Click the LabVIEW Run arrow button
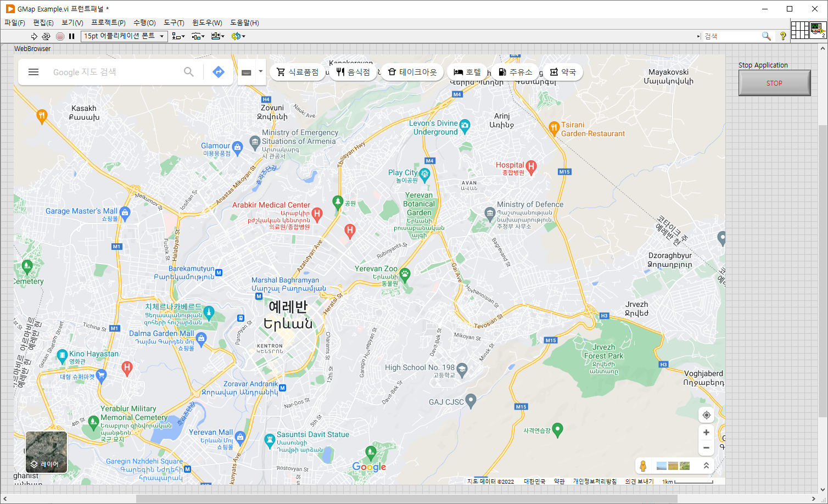This screenshot has height=504, width=828. 34,36
